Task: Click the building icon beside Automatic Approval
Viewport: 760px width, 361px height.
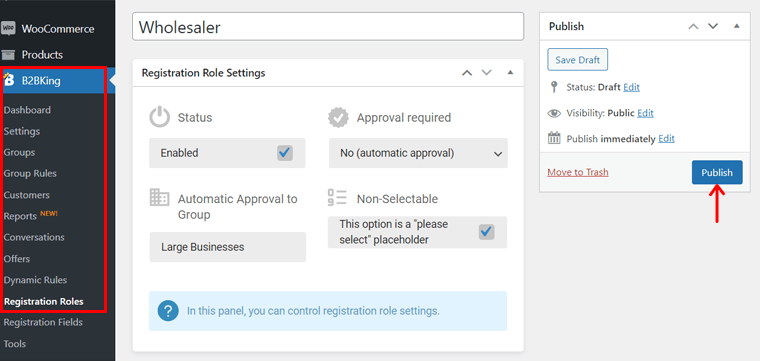Action: 159,198
